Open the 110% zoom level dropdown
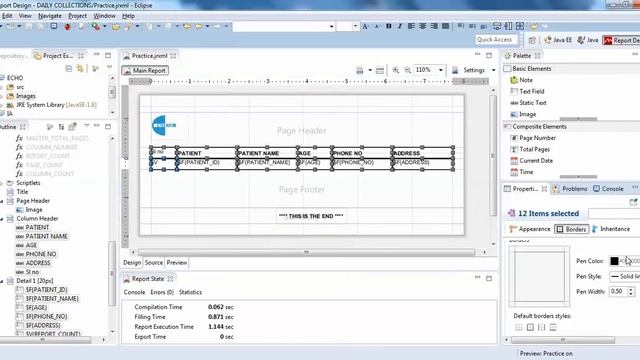The image size is (640, 360). click(x=440, y=70)
